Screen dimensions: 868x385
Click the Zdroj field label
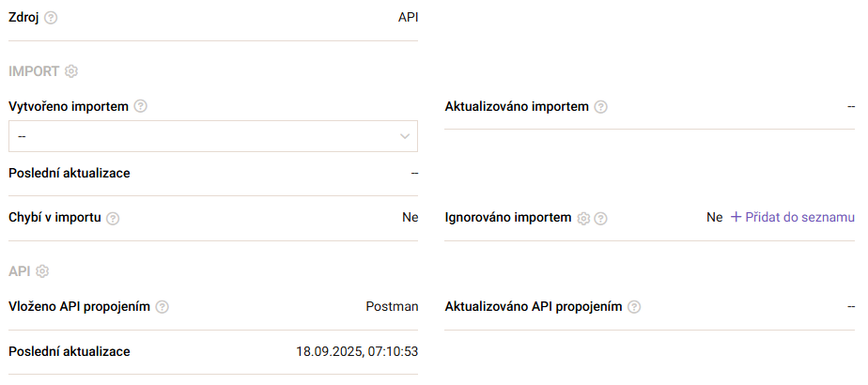coord(23,18)
